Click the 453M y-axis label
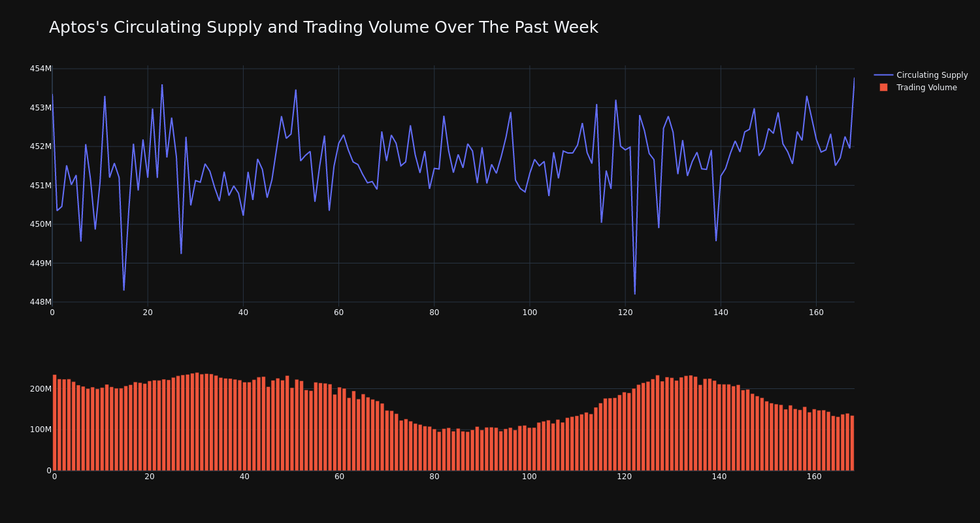The image size is (980, 523). 41,108
